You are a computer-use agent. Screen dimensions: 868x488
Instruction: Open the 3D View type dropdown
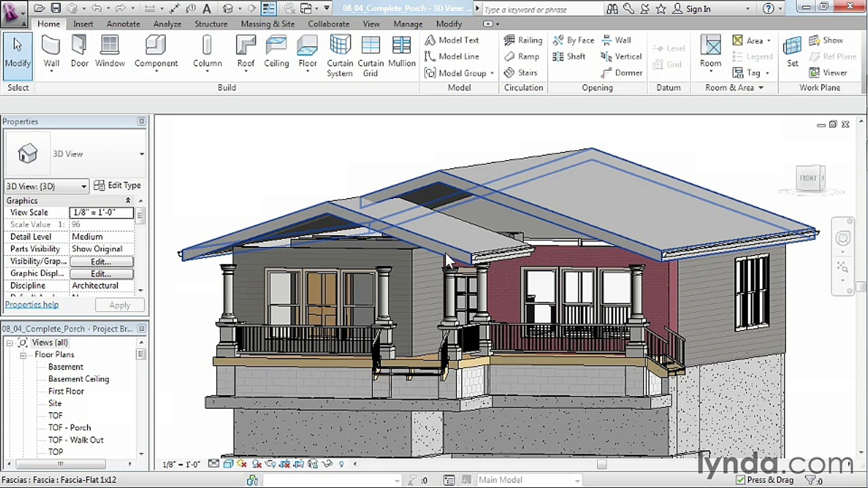click(142, 154)
